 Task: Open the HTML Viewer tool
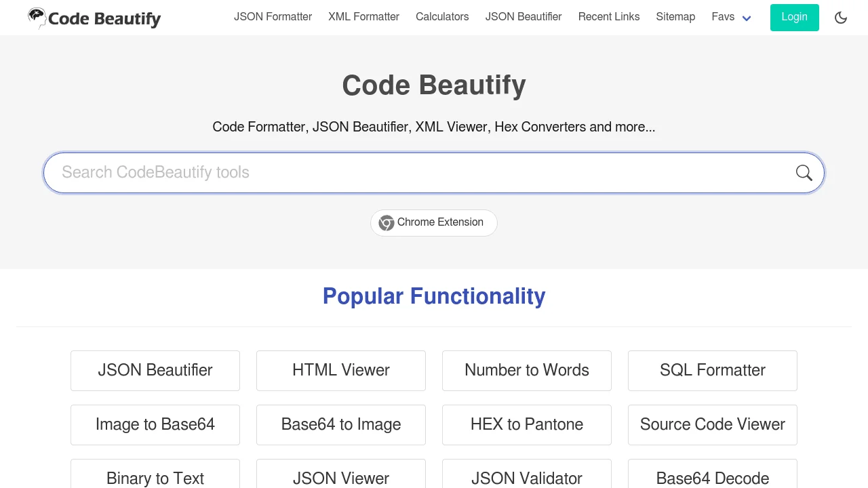click(x=340, y=370)
